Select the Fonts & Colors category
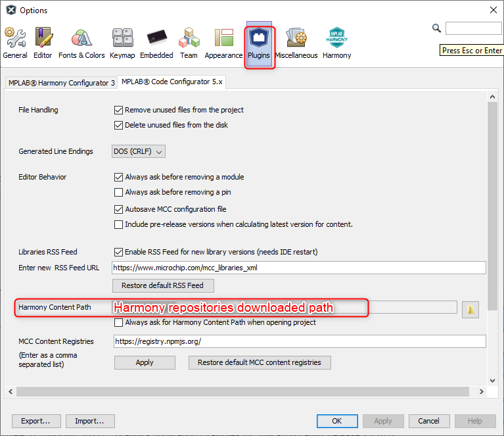Image resolution: width=504 pixels, height=436 pixels. [x=81, y=43]
